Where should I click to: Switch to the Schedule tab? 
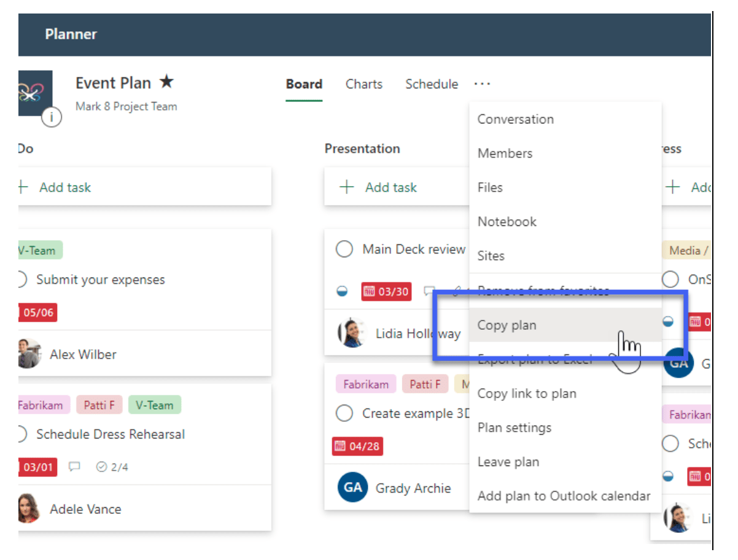click(x=432, y=84)
